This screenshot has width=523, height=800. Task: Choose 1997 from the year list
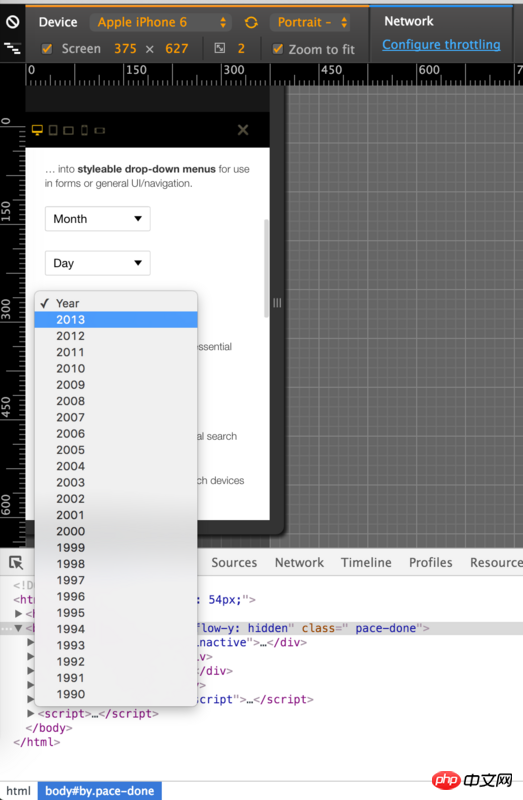(116, 581)
